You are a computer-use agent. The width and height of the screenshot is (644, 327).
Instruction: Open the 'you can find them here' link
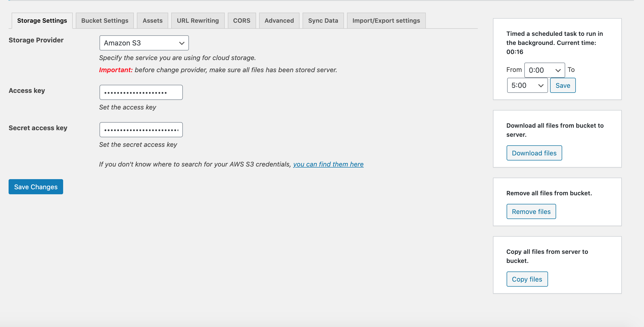pos(328,164)
